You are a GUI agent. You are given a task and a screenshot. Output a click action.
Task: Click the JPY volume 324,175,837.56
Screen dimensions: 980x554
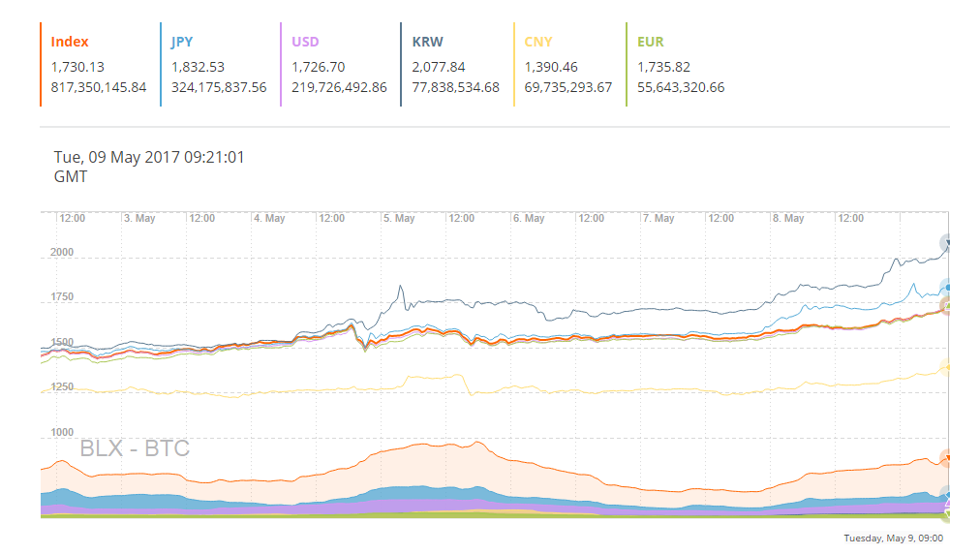tap(219, 87)
